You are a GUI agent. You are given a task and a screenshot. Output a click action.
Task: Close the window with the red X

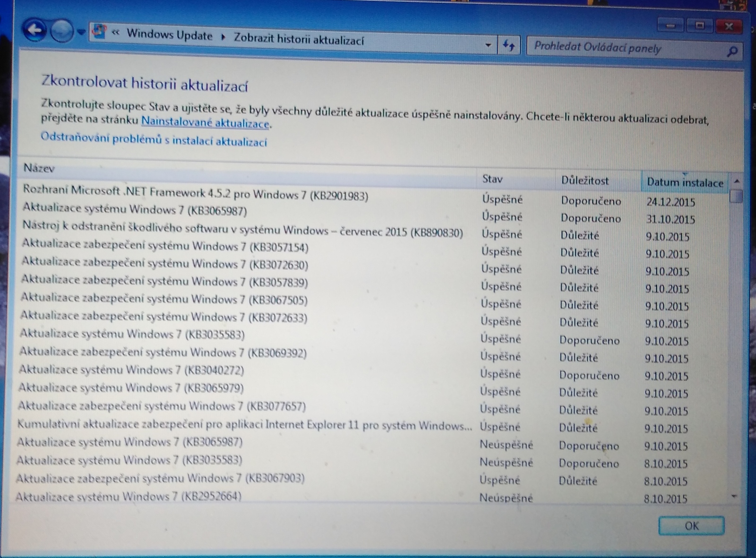tap(729, 26)
